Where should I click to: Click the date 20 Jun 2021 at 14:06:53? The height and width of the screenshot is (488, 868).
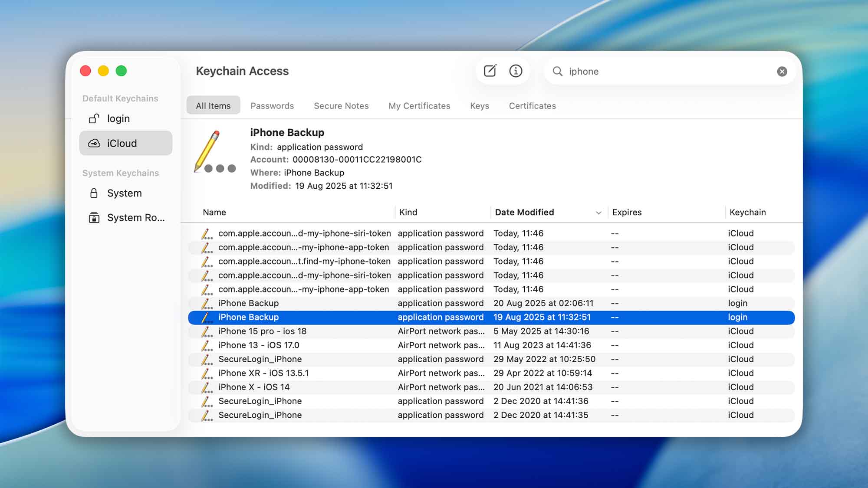pos(543,387)
